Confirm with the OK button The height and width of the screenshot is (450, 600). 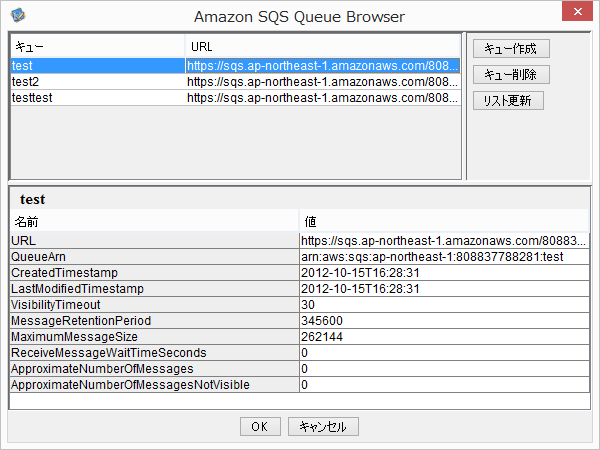(x=259, y=426)
